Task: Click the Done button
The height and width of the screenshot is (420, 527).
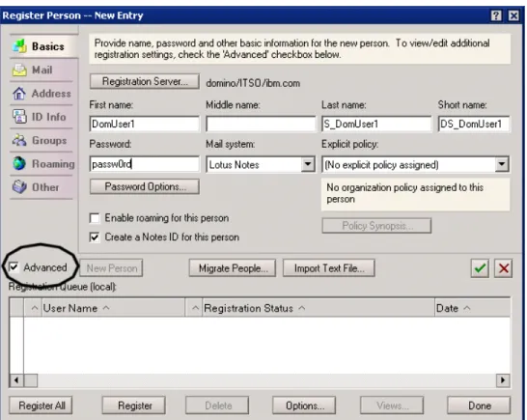Action: (x=479, y=406)
